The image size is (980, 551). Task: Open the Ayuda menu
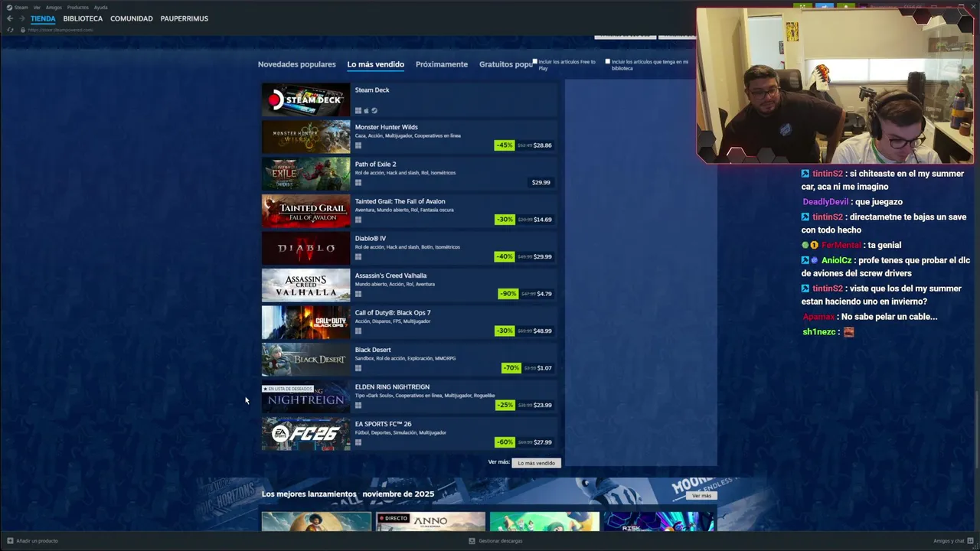pos(100,8)
